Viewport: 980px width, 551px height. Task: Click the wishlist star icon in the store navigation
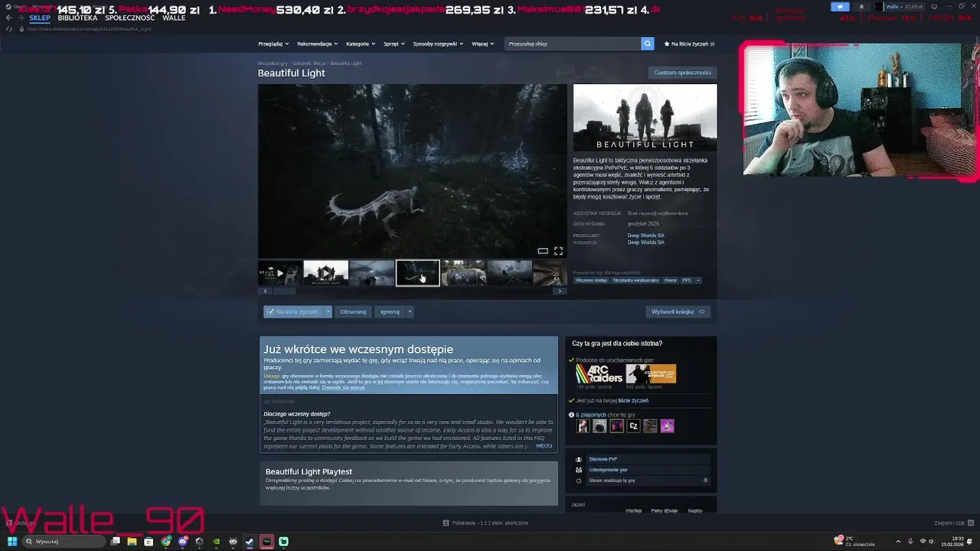click(x=667, y=44)
